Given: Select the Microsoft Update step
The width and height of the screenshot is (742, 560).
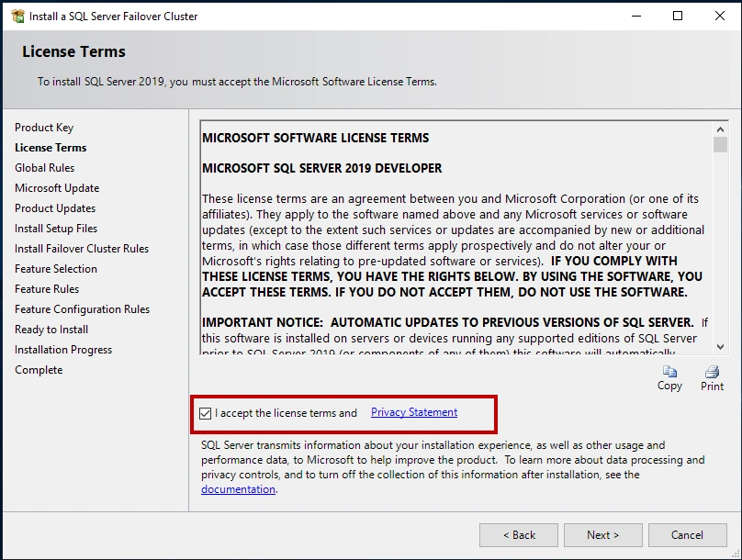Looking at the screenshot, I should pyautogui.click(x=57, y=188).
